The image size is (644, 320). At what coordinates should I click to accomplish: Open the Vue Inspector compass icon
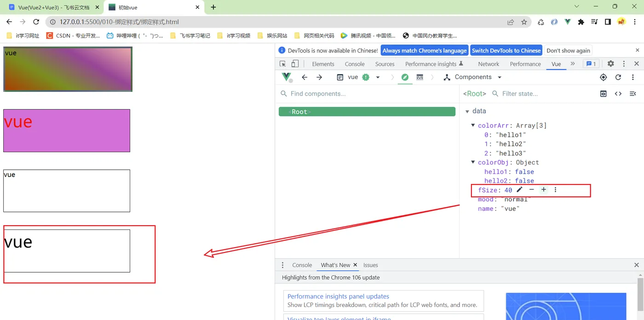click(405, 77)
